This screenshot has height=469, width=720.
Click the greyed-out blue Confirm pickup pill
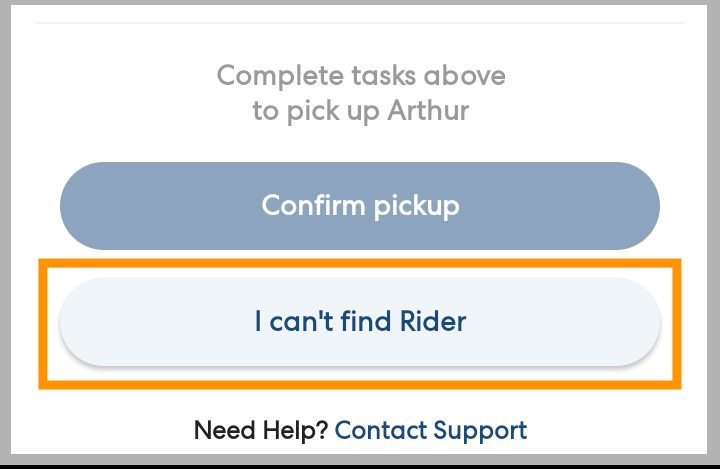(360, 206)
